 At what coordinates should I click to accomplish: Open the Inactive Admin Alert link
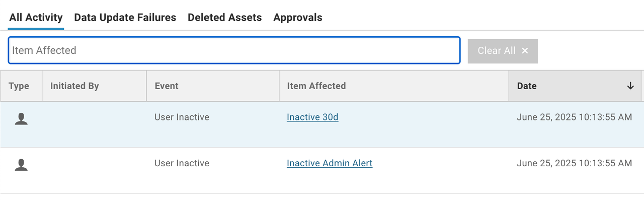(330, 163)
